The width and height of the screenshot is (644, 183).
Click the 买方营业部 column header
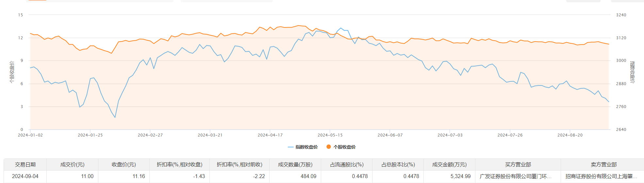coord(518,164)
